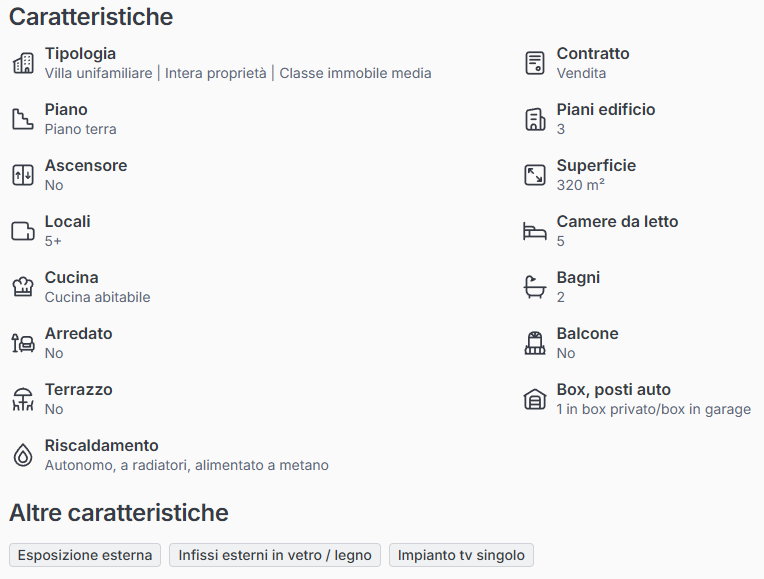The height and width of the screenshot is (579, 764).
Task: Click the Locali room icon
Action: [x=23, y=231]
